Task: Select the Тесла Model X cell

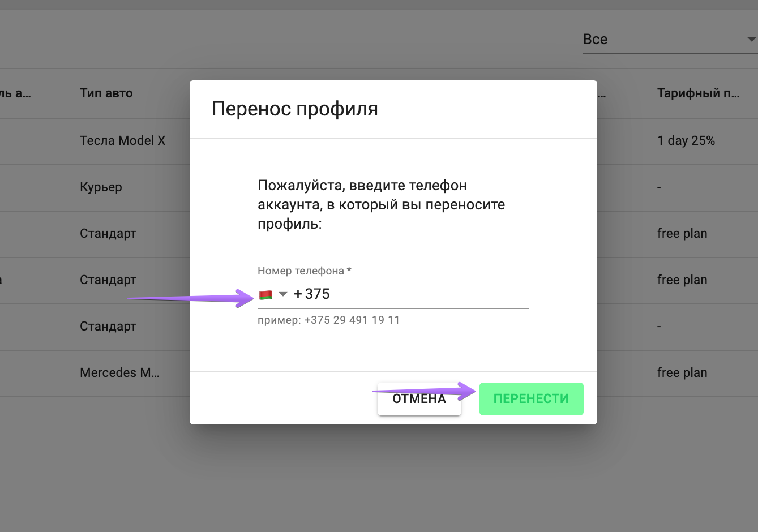Action: [123, 141]
